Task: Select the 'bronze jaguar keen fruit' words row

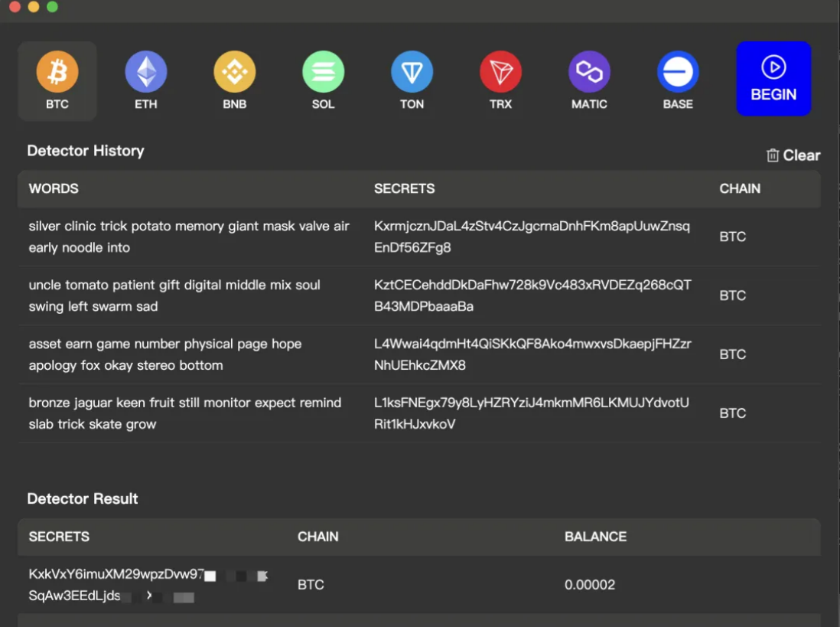Action: click(185, 413)
